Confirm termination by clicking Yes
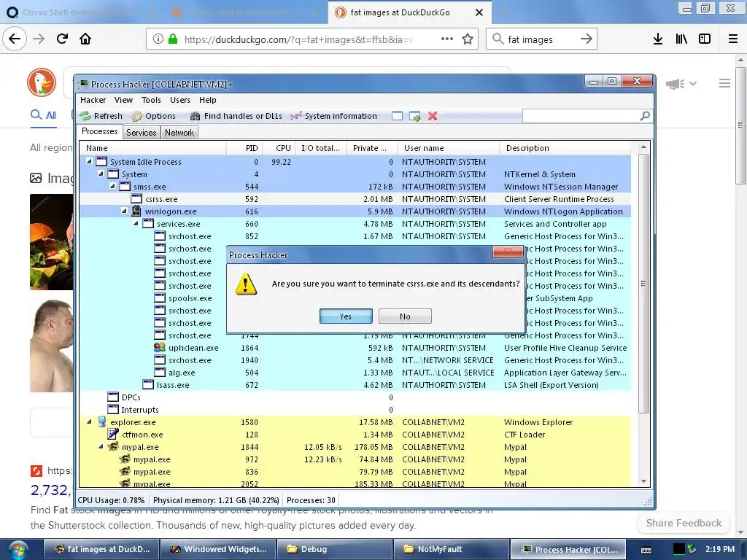Viewport: 747px width, 560px height. coord(346,316)
